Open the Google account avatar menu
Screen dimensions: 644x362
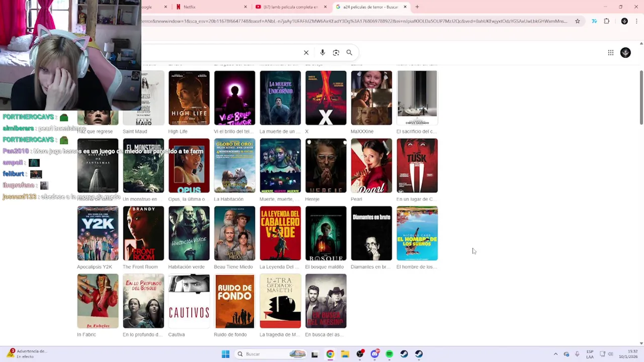point(625,52)
